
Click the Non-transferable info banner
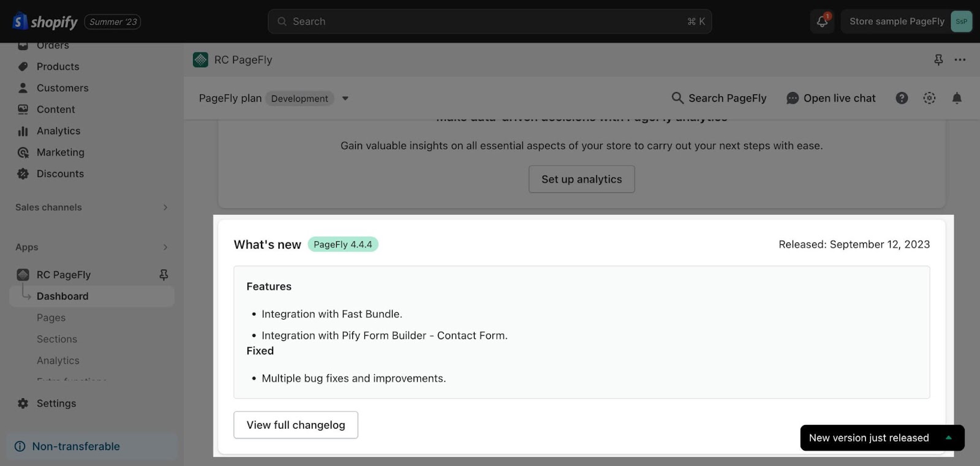click(x=92, y=446)
